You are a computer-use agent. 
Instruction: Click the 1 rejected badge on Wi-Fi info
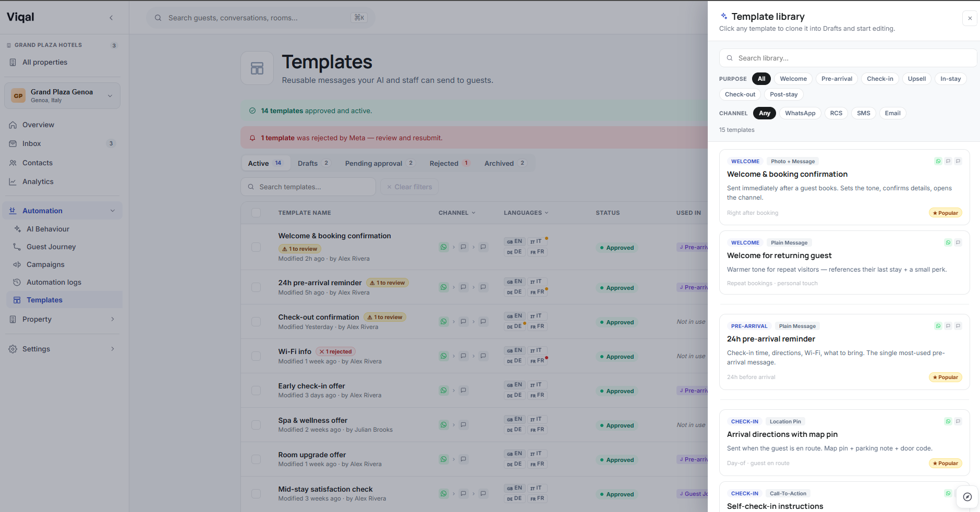[336, 351]
